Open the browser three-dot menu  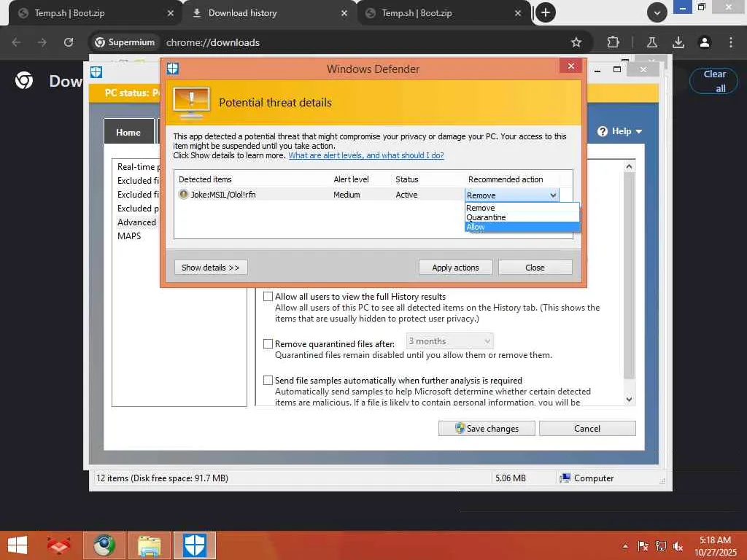point(730,42)
